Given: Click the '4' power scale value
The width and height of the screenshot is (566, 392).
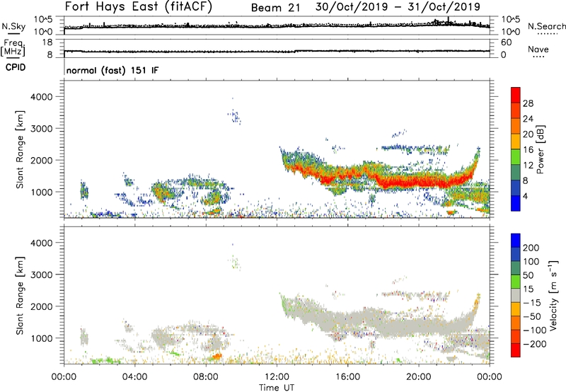Looking at the screenshot, I should tap(526, 196).
